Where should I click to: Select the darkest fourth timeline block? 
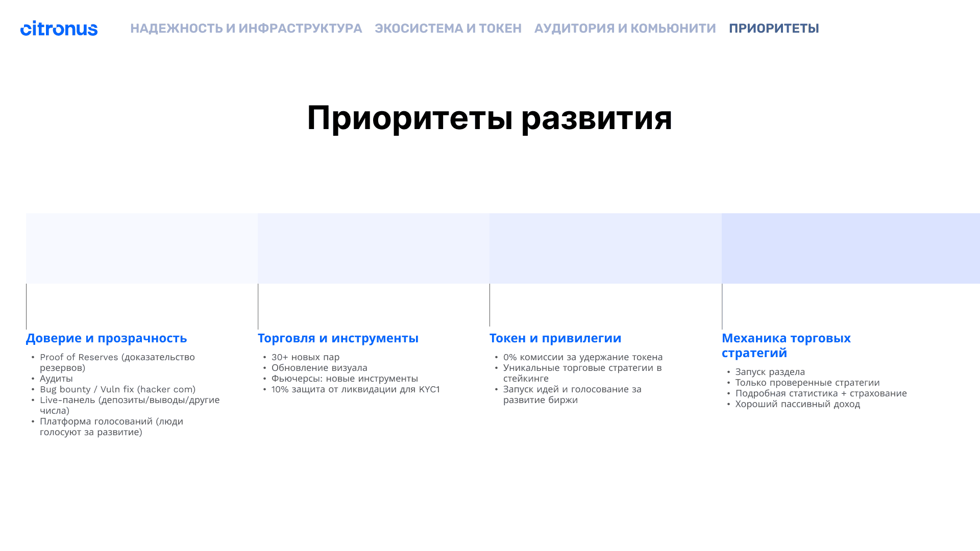click(850, 248)
